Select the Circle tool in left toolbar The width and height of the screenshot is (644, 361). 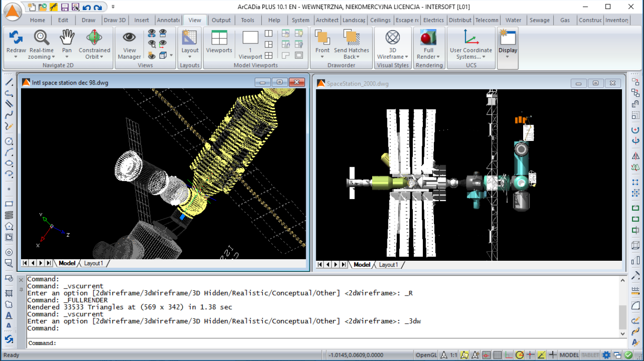9,141
